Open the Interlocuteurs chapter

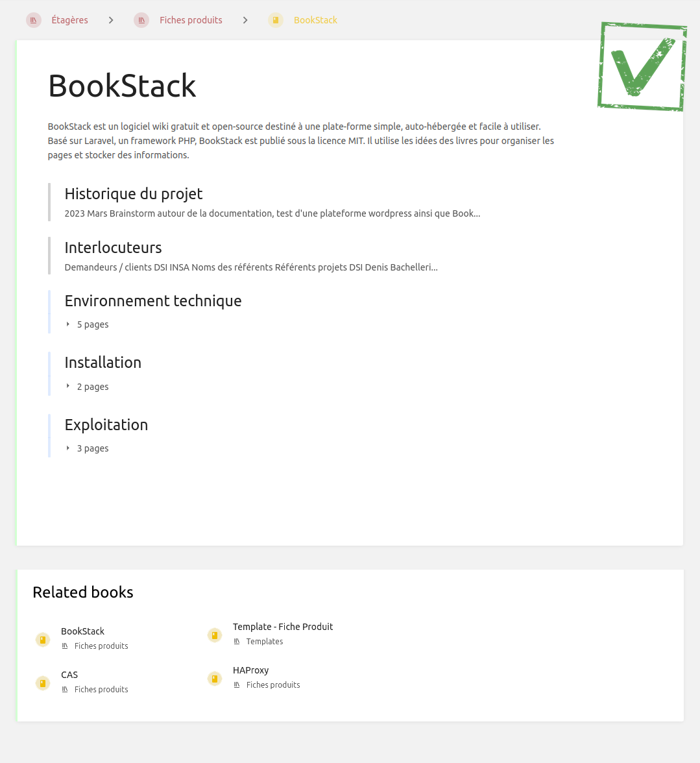tap(113, 247)
